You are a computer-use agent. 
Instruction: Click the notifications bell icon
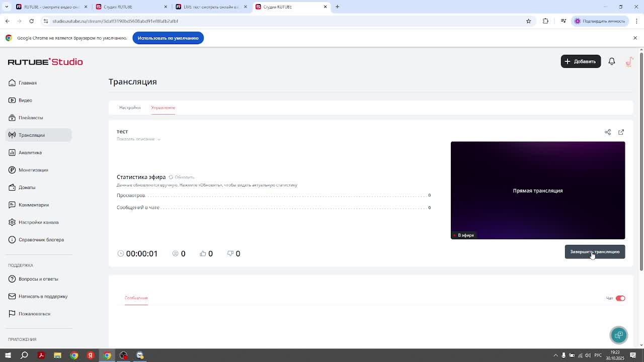coord(612,61)
